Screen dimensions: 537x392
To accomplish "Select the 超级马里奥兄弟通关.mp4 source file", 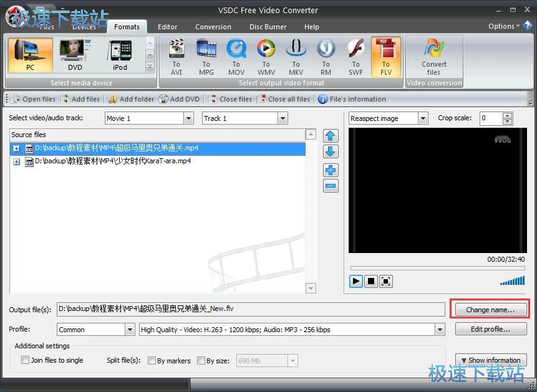I will tap(158, 148).
